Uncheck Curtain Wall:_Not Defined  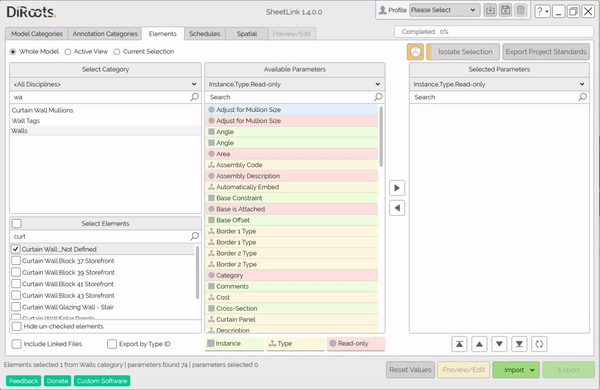pyautogui.click(x=15, y=249)
